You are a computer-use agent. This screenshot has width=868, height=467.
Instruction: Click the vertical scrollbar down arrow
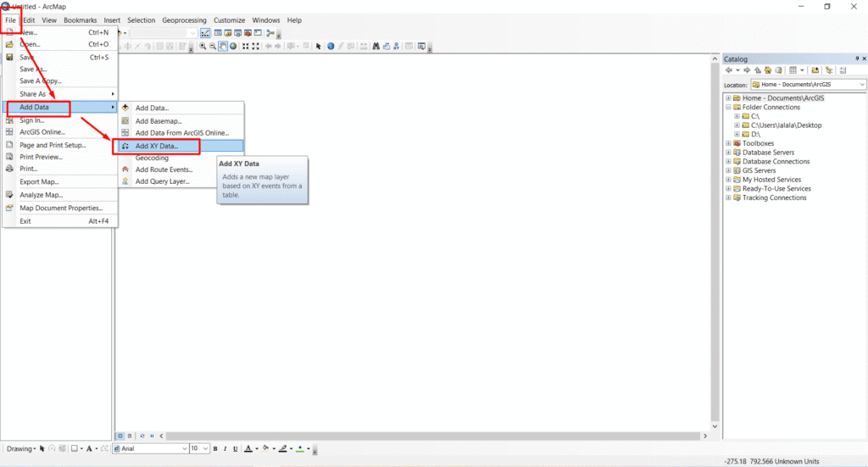pos(715,426)
